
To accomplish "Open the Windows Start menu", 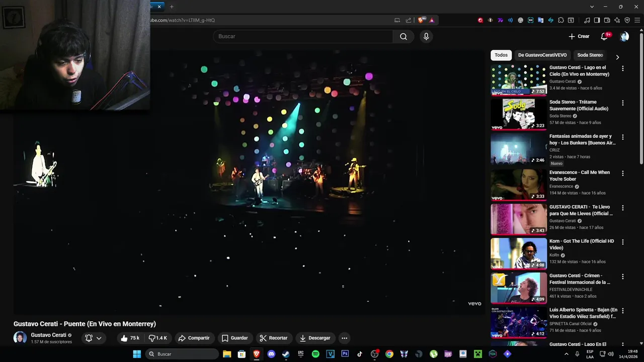I will pos(137,354).
